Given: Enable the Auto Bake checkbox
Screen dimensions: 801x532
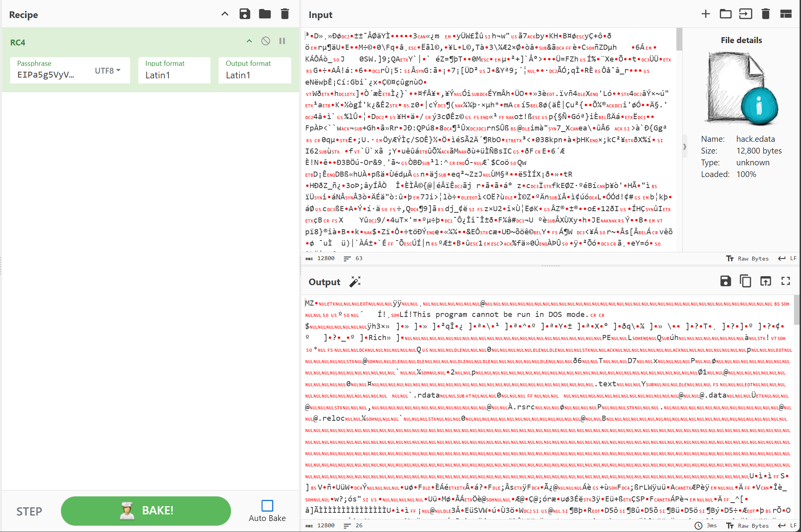Looking at the screenshot, I should click(x=267, y=506).
